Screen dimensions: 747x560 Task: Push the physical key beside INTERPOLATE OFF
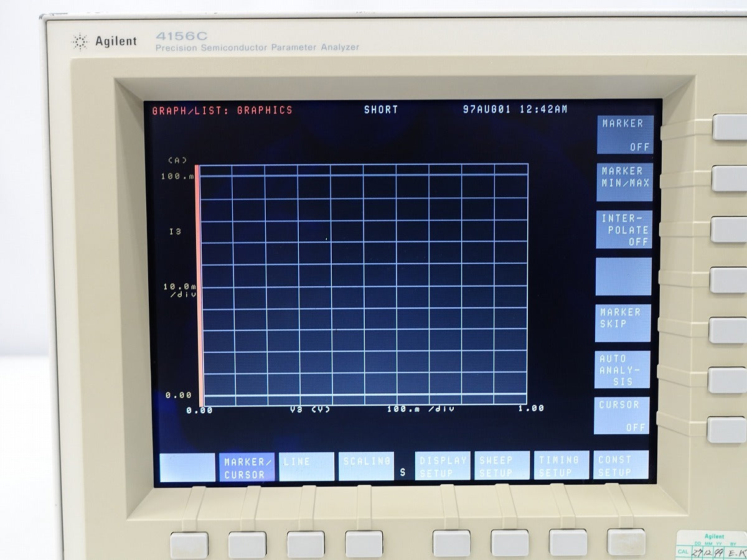[x=729, y=230]
